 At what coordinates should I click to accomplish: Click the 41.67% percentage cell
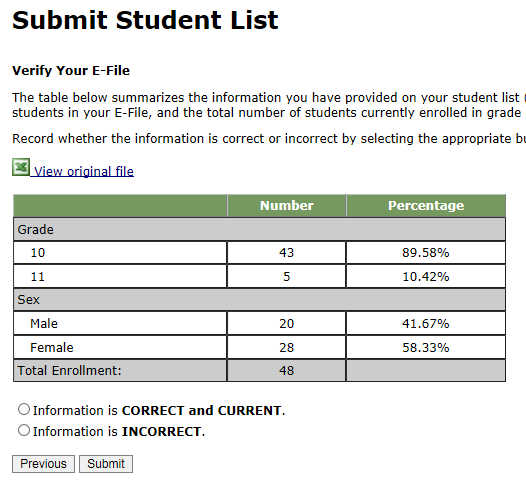tap(426, 323)
